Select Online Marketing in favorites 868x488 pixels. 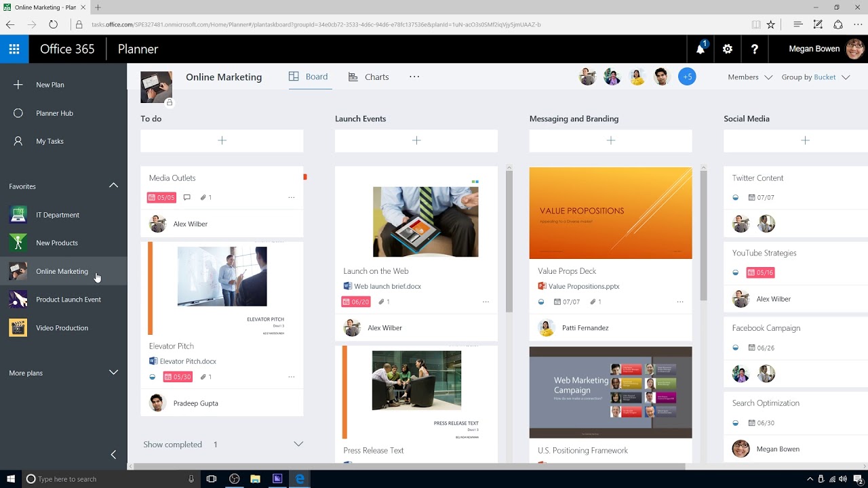[63, 271]
